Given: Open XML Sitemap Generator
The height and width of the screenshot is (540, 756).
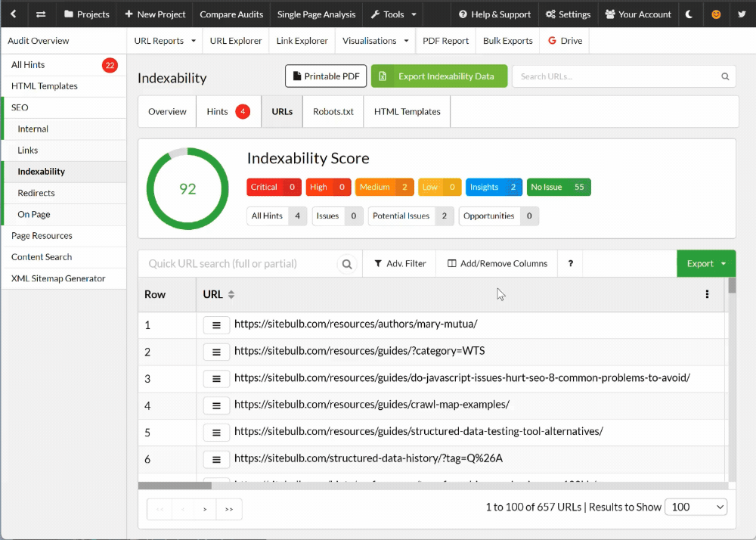Looking at the screenshot, I should (x=64, y=278).
